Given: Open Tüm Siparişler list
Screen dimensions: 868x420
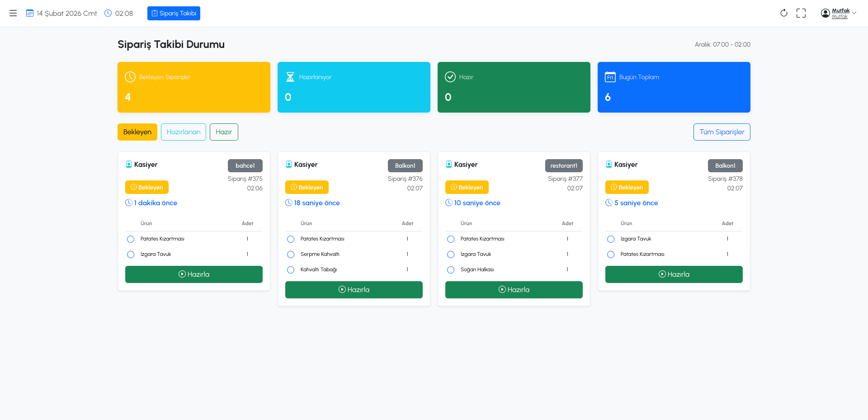Looking at the screenshot, I should coord(722,132).
